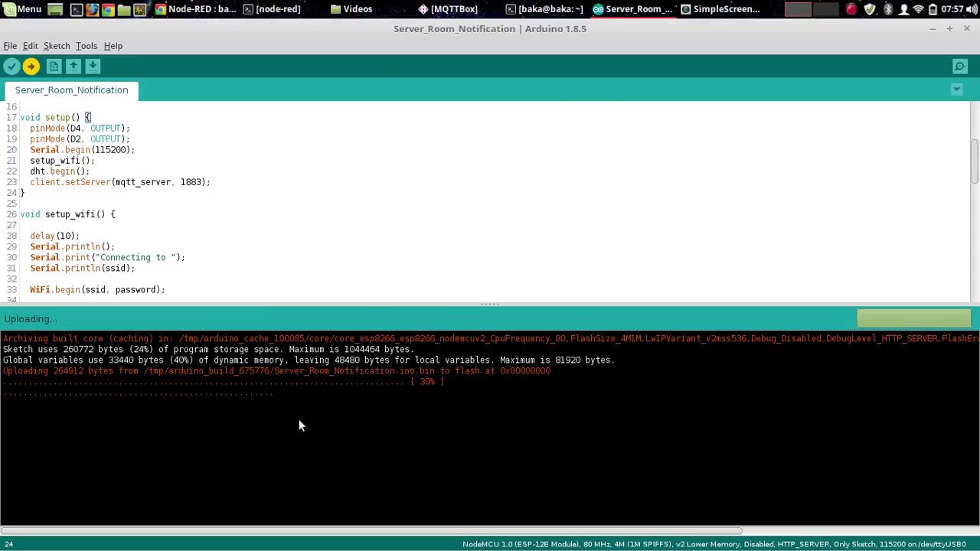Click the '[ 30% ]' upload progress text
The height and width of the screenshot is (551, 980).
(427, 381)
